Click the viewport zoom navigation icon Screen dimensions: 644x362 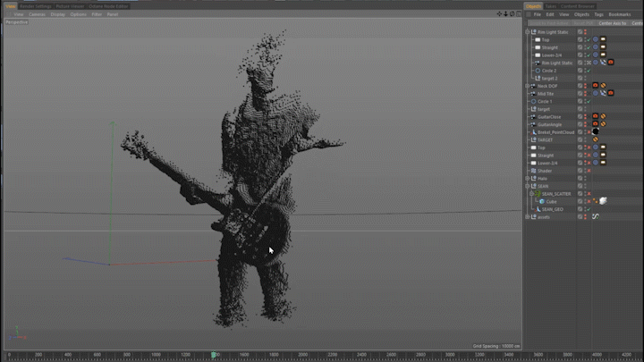[x=505, y=14]
